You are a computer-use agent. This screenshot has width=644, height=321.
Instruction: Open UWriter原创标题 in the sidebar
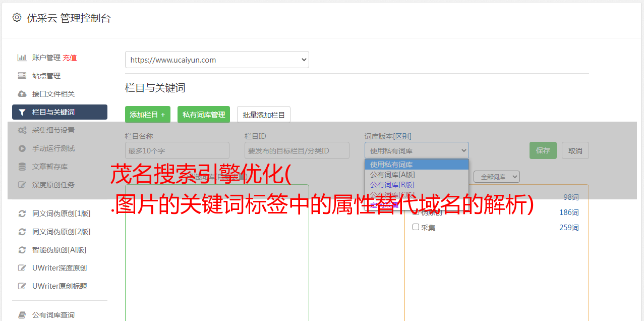point(60,286)
